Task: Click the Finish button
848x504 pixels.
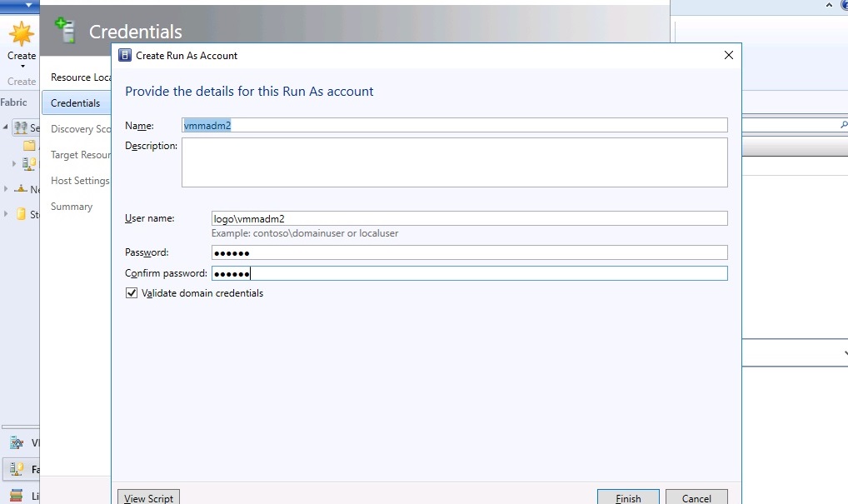Action: 628,498
